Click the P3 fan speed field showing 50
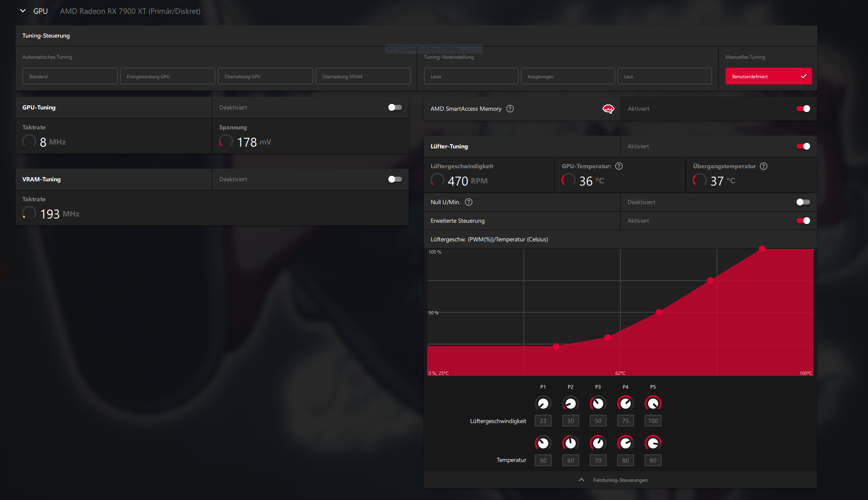Screen dimensions: 868x500 [x=598, y=421]
